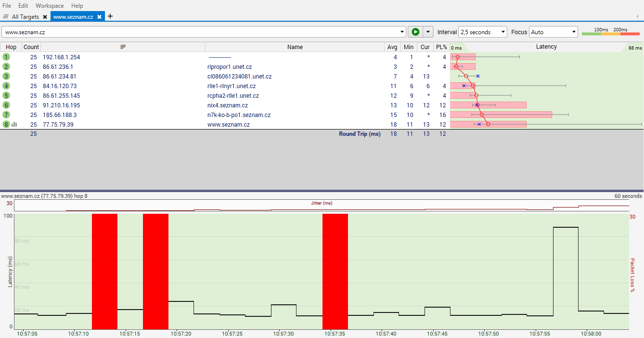Click the hop 8 timeline graph icon

coord(14,124)
